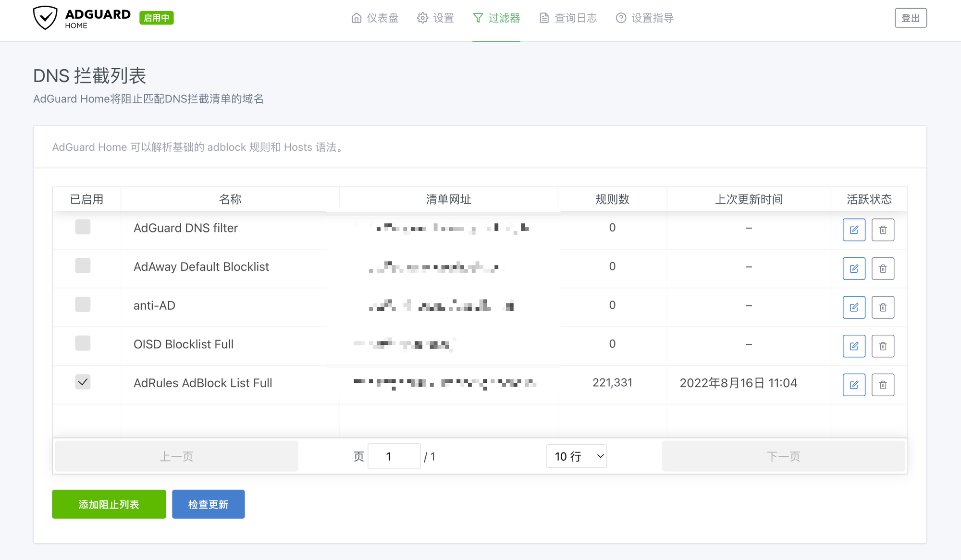
Task: Sort by the 规则数 column header
Action: (613, 199)
